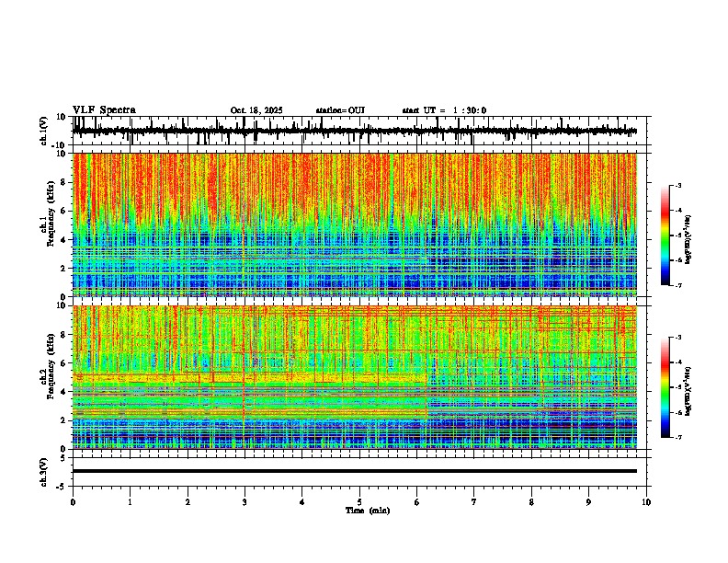Click the time axis tick label '6'
This screenshot has width=728, height=563.
point(416,502)
